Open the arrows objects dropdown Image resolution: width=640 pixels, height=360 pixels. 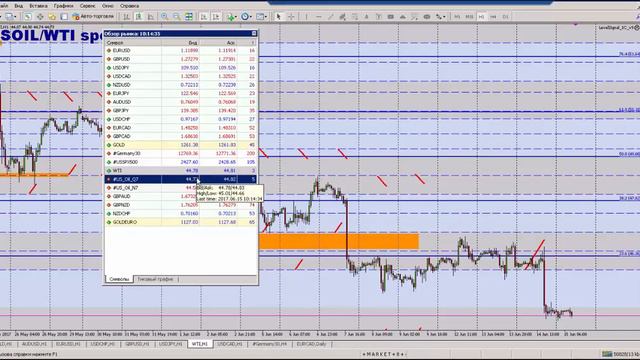click(441, 16)
